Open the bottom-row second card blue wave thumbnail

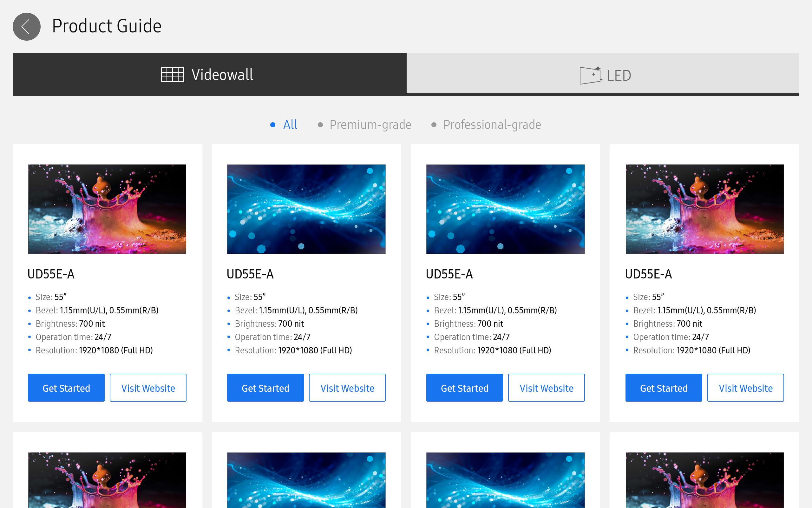[x=306, y=480]
